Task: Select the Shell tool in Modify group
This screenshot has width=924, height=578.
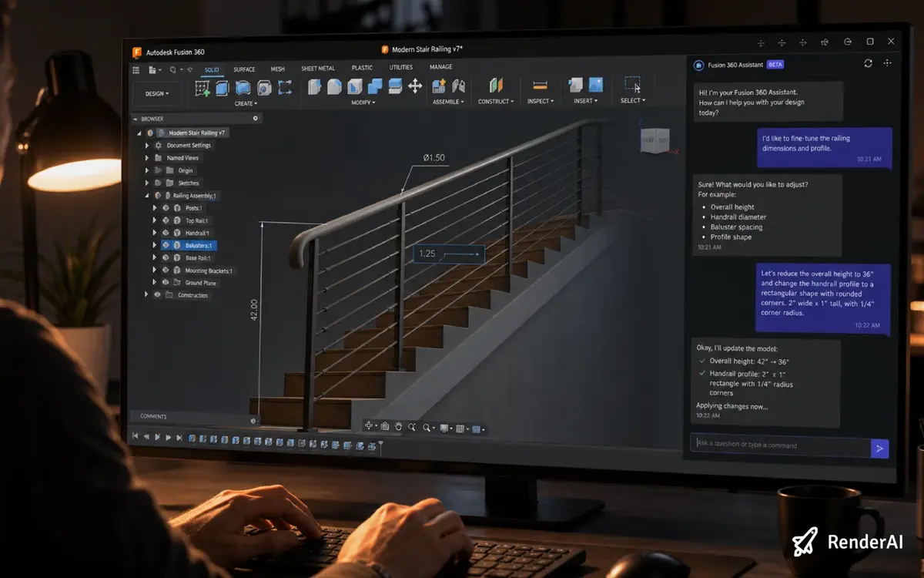Action: (355, 86)
